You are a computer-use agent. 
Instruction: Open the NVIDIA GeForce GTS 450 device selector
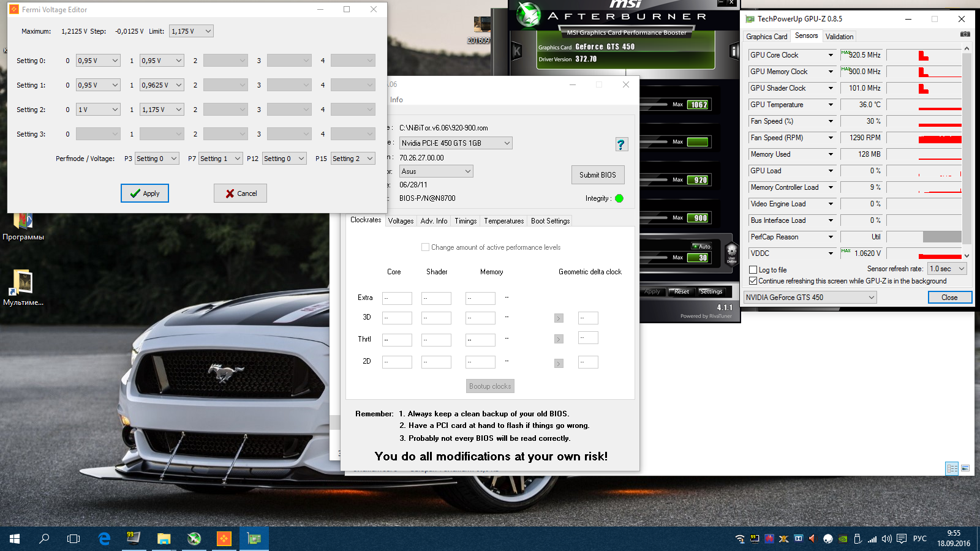[x=810, y=298]
